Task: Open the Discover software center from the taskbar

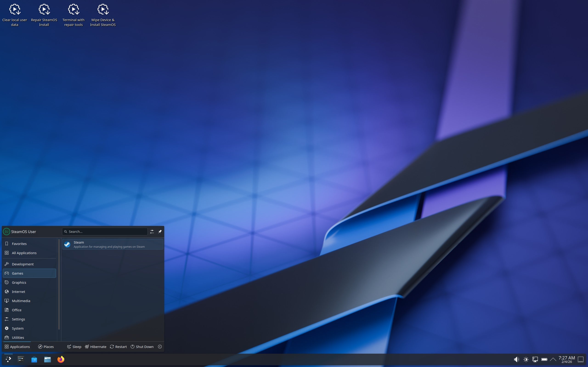Action: coord(34,359)
